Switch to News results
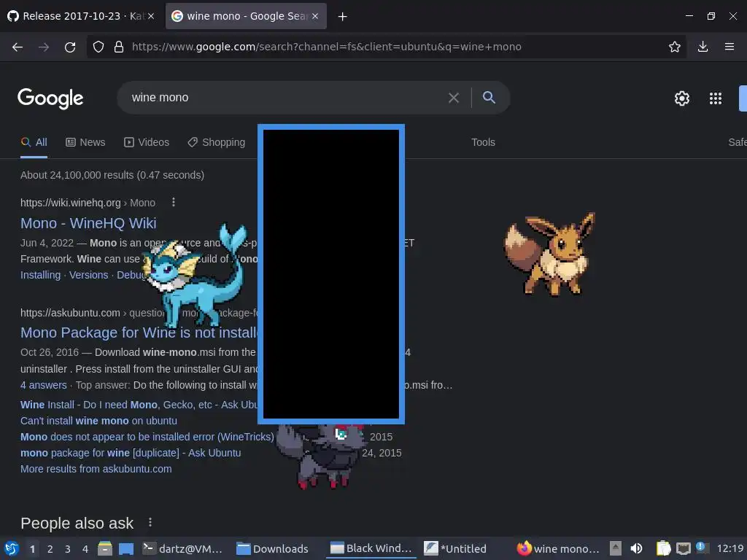Viewport: 747px width, 560px height. (85, 142)
